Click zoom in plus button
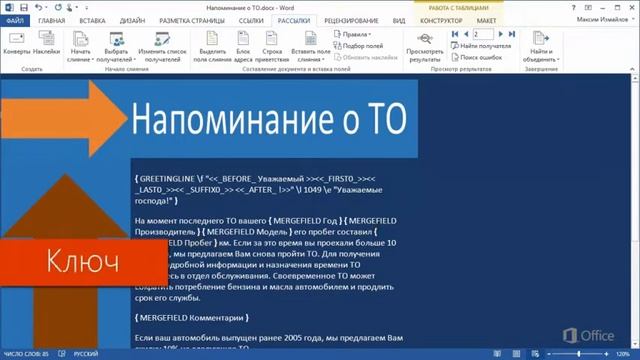This screenshot has height=360, width=640. (x=607, y=354)
